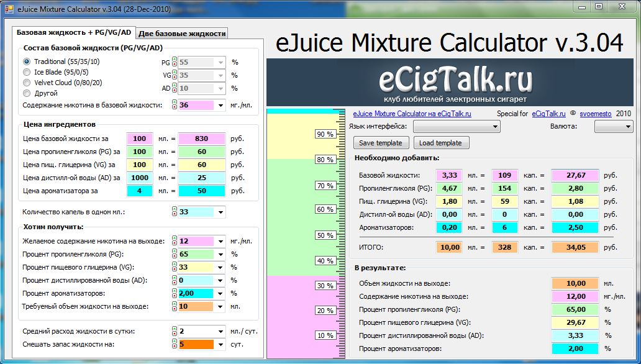Decrease target PG percent with red arrow
Viewport: 641px width, 364px height.
(175, 257)
